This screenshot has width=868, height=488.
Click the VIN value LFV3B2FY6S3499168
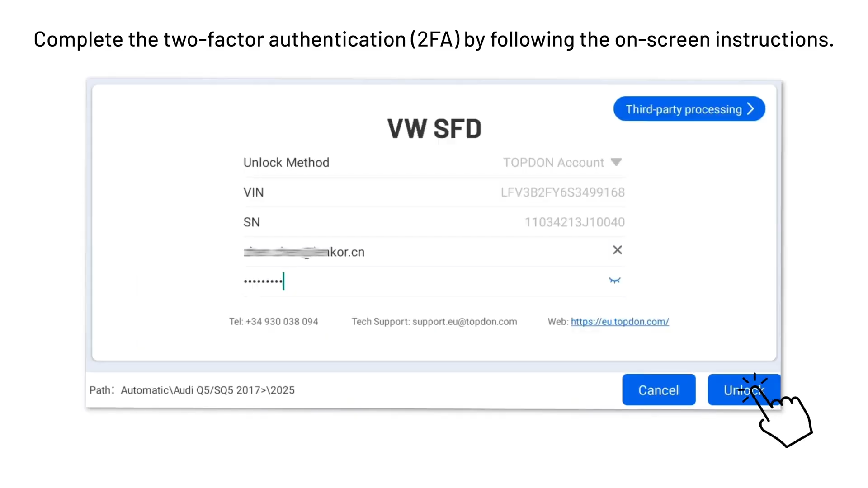562,192
